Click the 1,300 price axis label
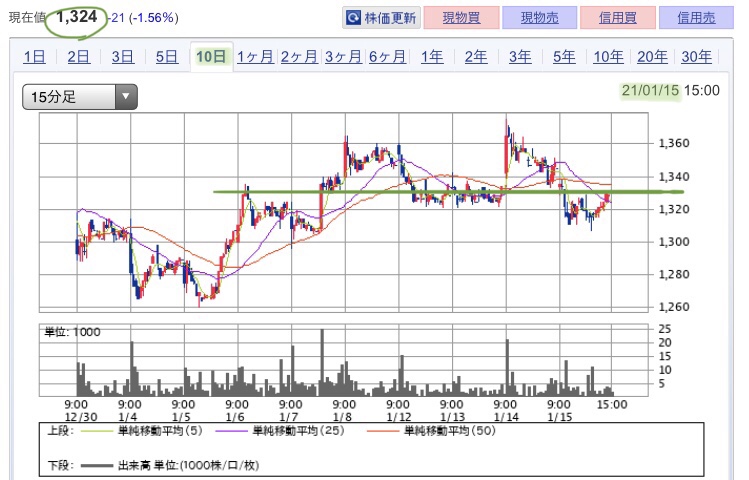The width and height of the screenshot is (749, 480). [674, 242]
